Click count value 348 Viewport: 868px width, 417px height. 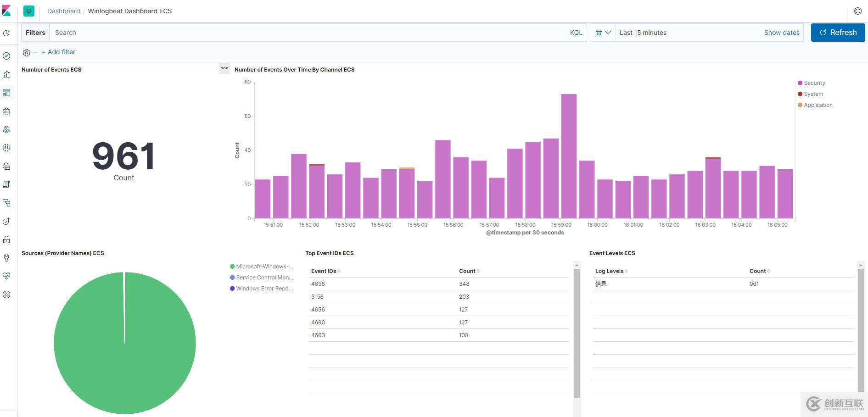(x=464, y=284)
